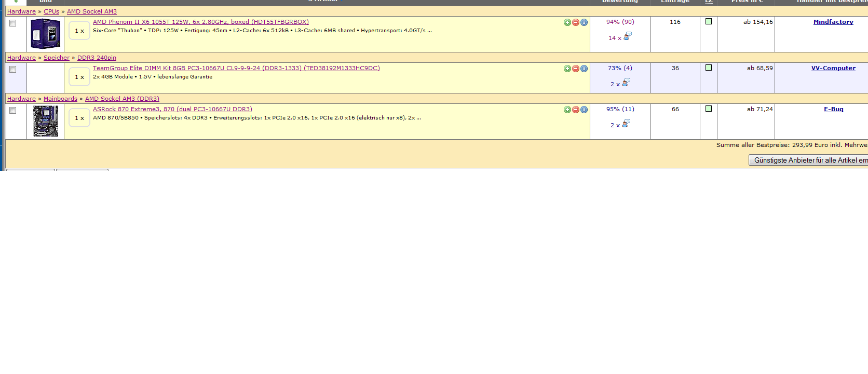This screenshot has width=868, height=374.
Task: Visit the Mindfactory merchant link
Action: point(833,22)
